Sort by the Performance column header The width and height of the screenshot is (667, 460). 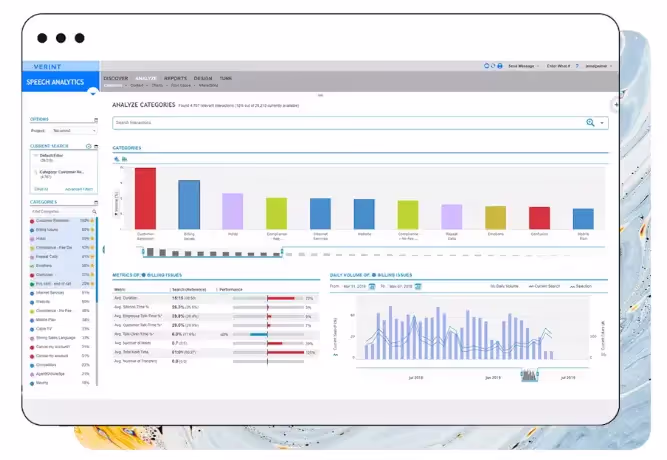pos(231,289)
